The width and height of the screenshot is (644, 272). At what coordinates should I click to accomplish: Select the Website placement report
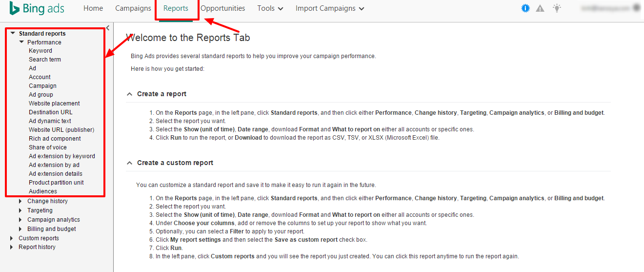(x=54, y=104)
